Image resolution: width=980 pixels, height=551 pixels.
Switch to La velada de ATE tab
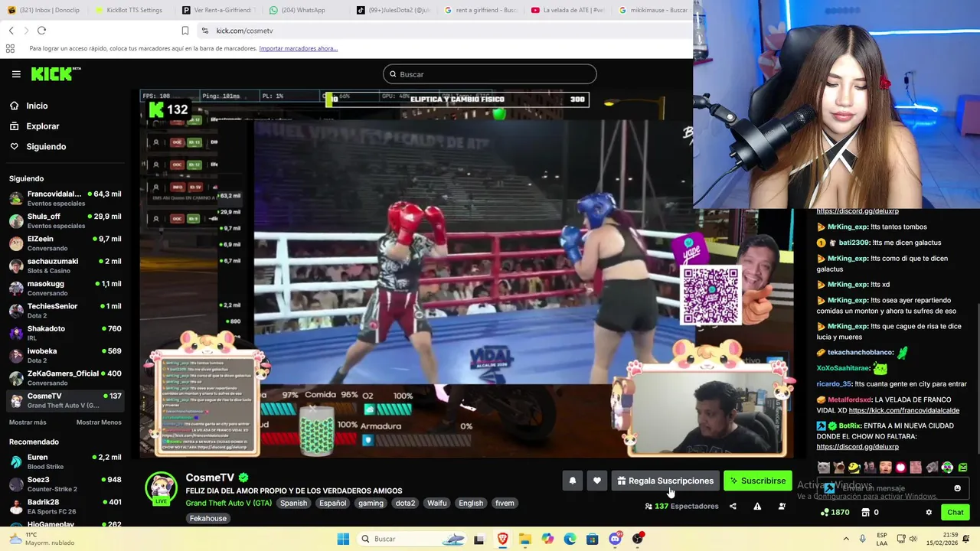[567, 10]
